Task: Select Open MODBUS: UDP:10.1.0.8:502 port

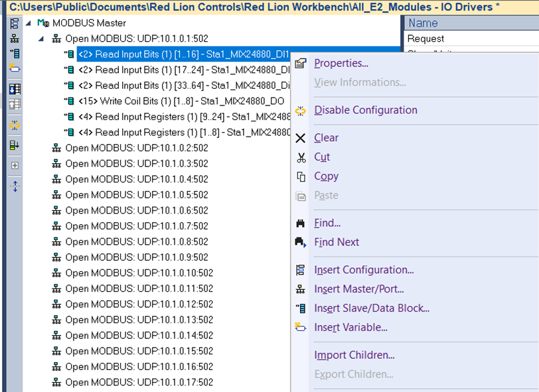Action: (x=137, y=242)
